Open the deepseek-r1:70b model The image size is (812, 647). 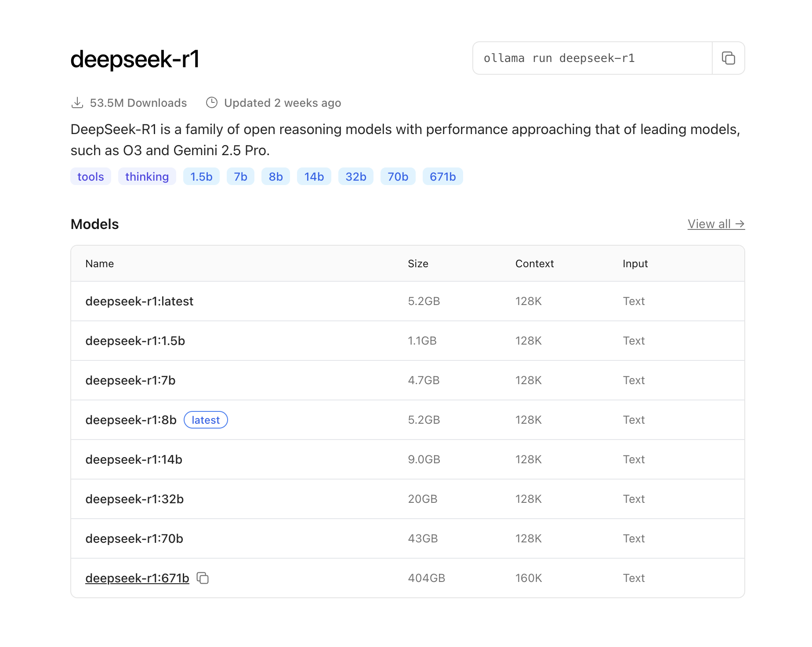pos(134,538)
